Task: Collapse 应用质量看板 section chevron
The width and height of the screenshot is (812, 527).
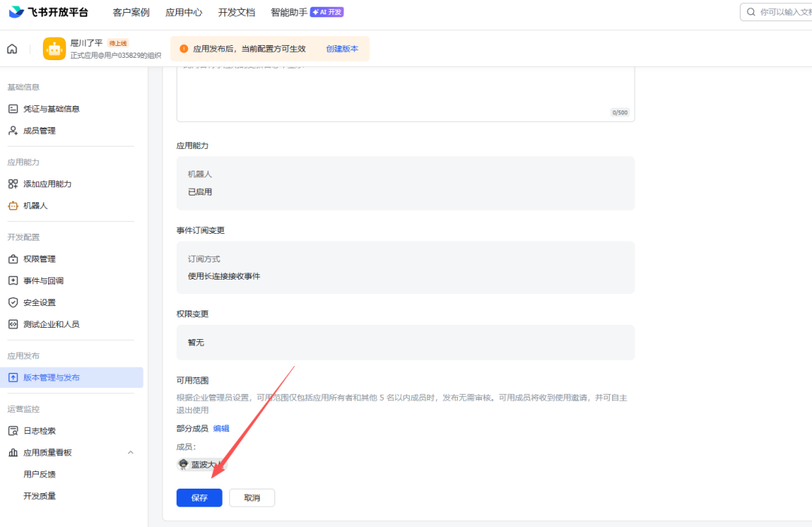Action: (130, 453)
